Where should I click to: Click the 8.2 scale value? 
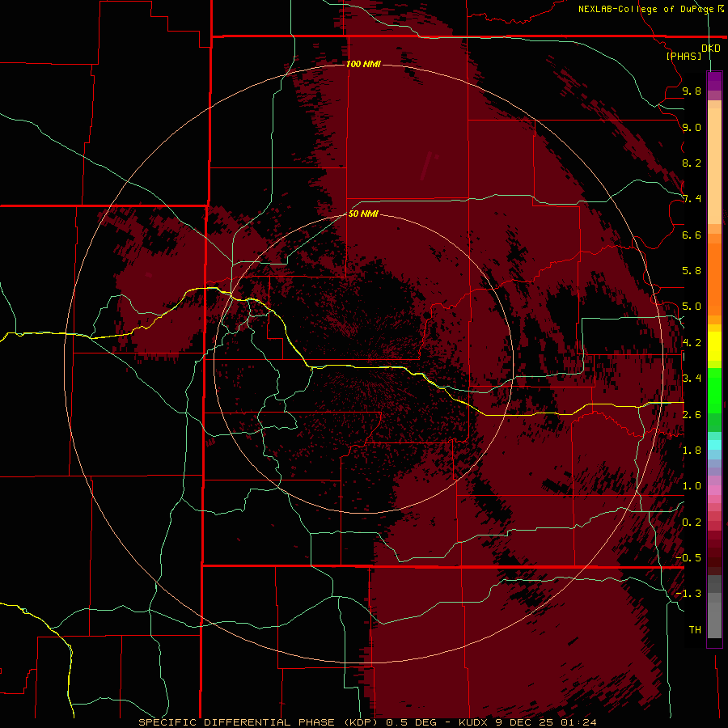(x=692, y=163)
